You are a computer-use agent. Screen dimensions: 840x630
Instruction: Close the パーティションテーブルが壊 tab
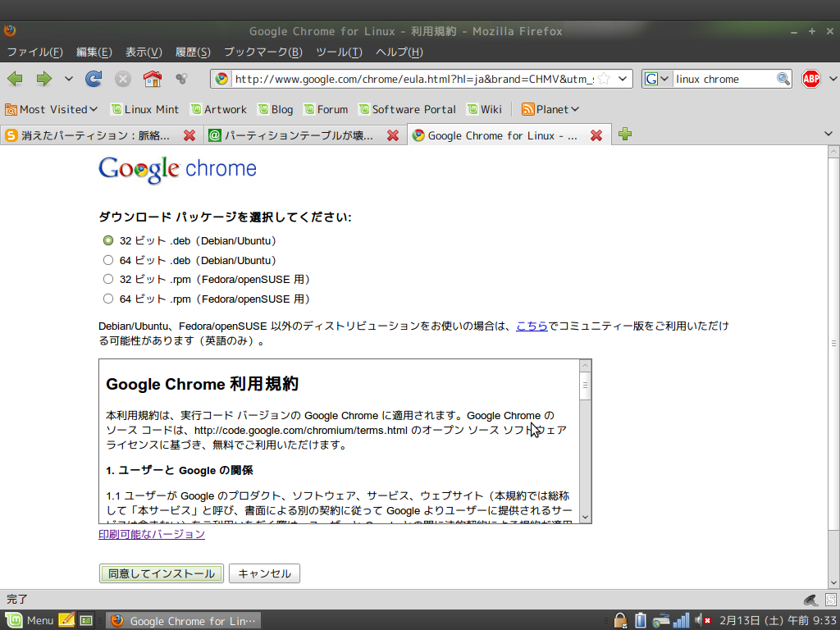[393, 135]
